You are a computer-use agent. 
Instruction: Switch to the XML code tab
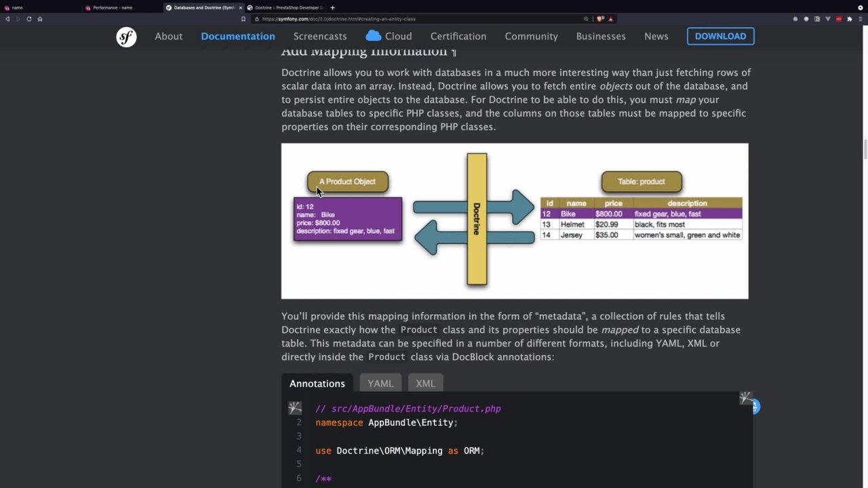point(425,384)
